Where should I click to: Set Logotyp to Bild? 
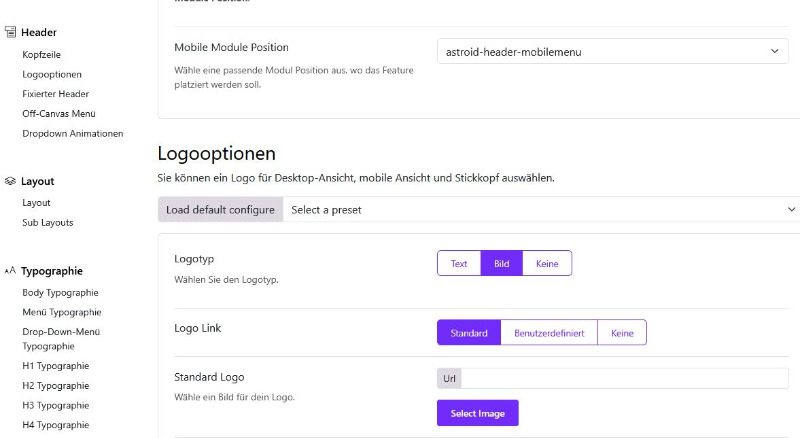pyautogui.click(x=502, y=263)
